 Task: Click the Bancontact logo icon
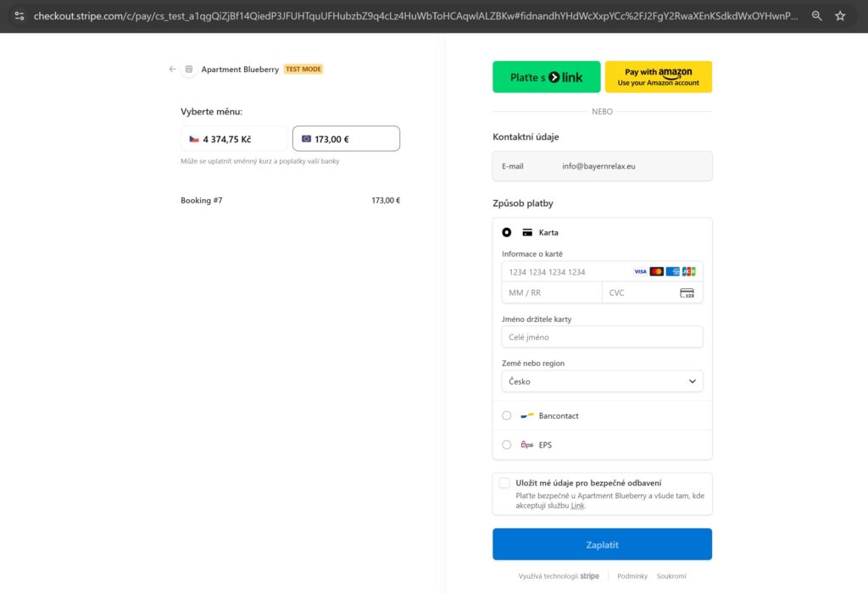click(527, 416)
